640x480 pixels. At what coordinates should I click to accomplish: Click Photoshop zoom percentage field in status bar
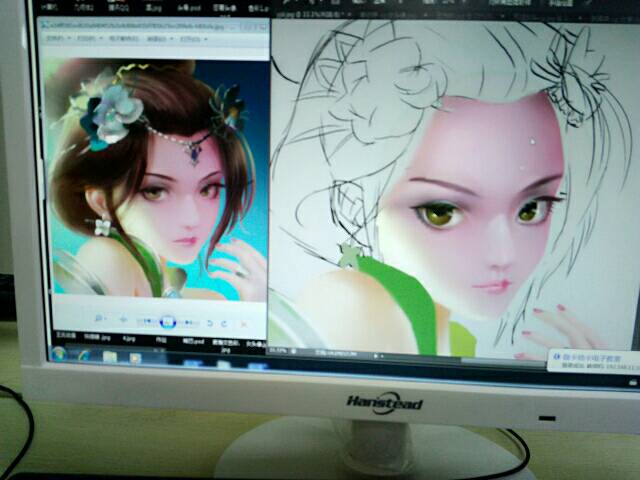(x=278, y=350)
